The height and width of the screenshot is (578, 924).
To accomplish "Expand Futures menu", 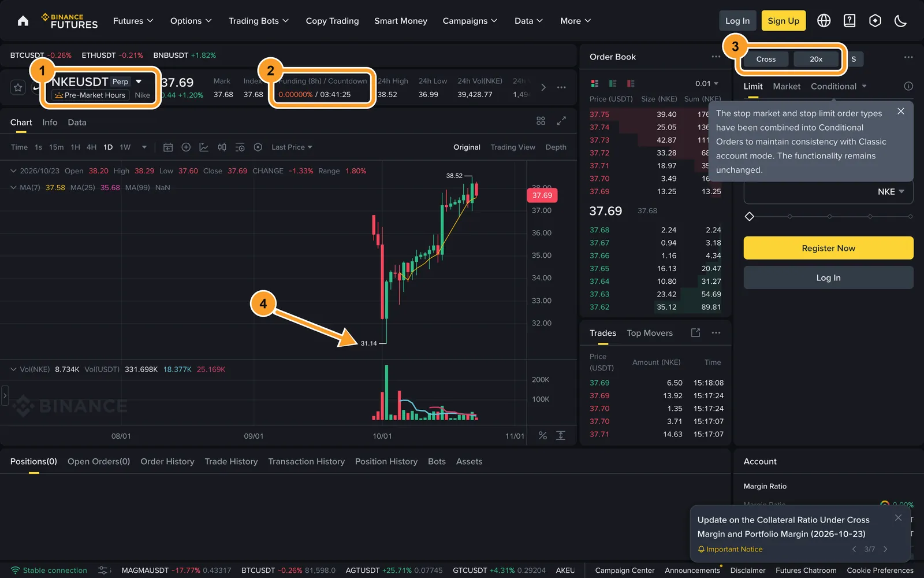I will pyautogui.click(x=133, y=21).
